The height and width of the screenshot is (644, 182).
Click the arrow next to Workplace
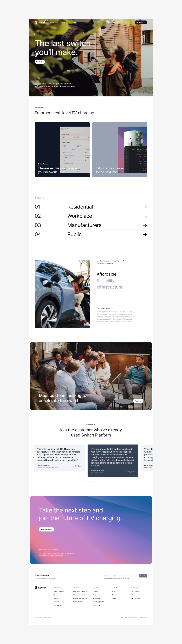145,216
